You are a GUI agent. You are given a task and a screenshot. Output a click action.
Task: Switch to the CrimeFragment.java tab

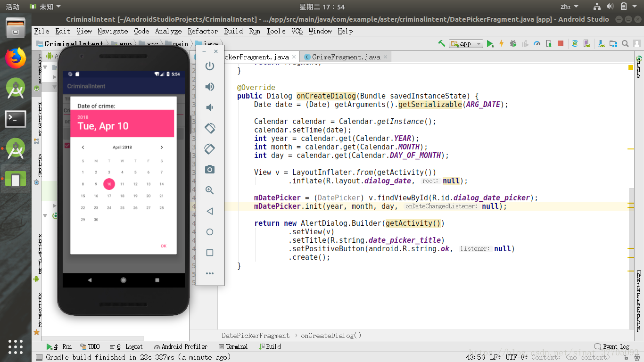click(346, 57)
